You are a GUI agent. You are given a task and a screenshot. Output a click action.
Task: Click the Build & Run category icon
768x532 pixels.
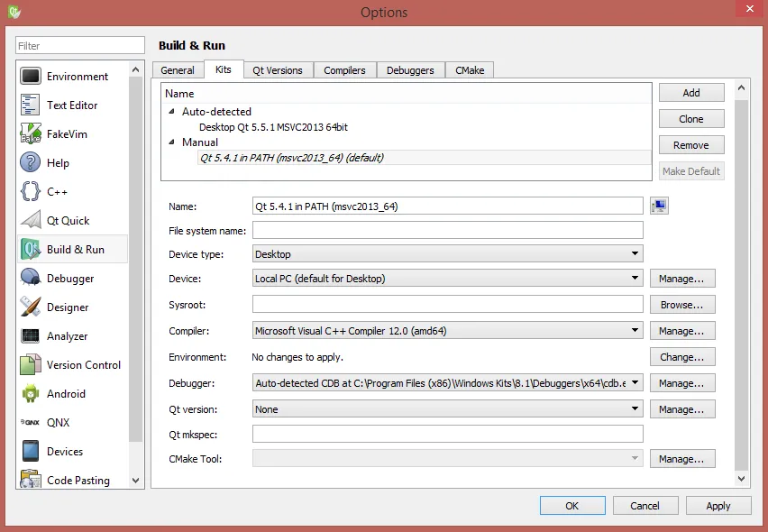[31, 250]
